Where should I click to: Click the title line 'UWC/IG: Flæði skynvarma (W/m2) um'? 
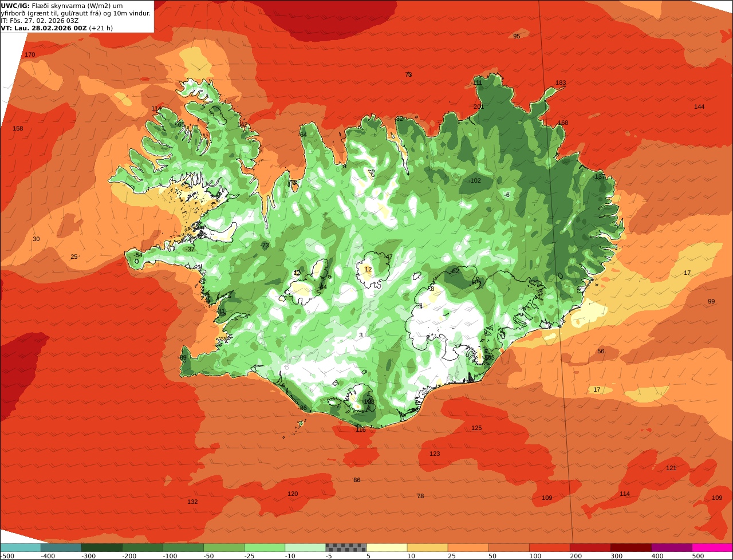(62, 5)
